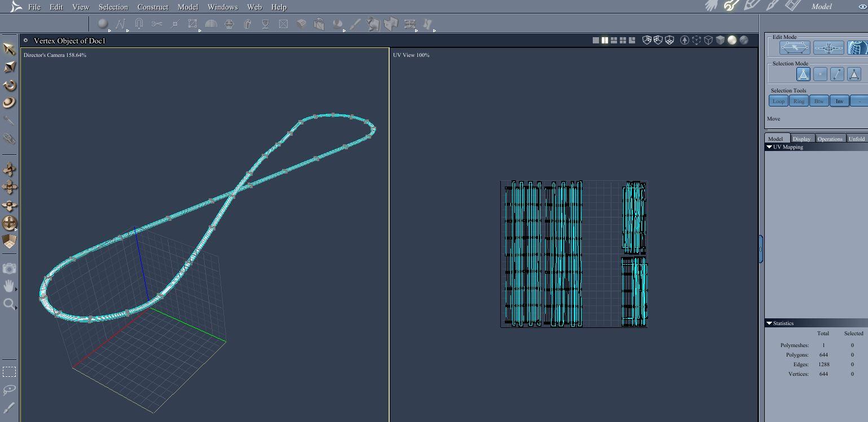Image resolution: width=868 pixels, height=422 pixels.
Task: Open the Texture room brush icon
Action: [x=773, y=6]
